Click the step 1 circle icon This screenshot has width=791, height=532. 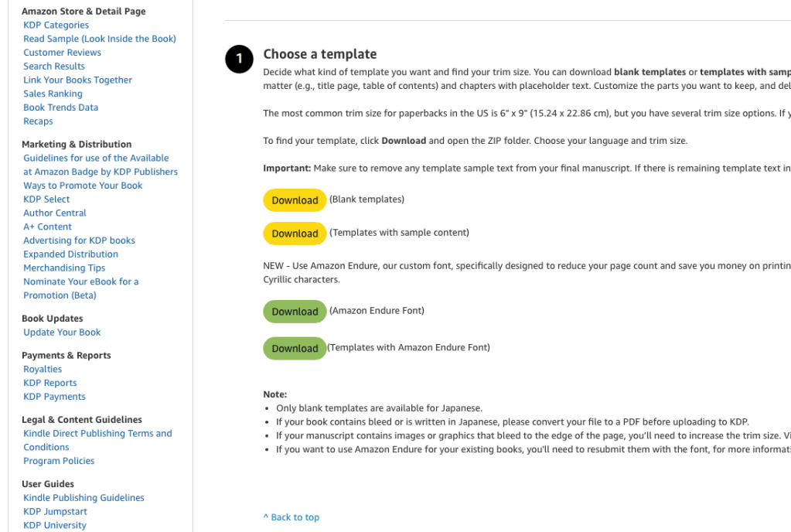(x=239, y=60)
